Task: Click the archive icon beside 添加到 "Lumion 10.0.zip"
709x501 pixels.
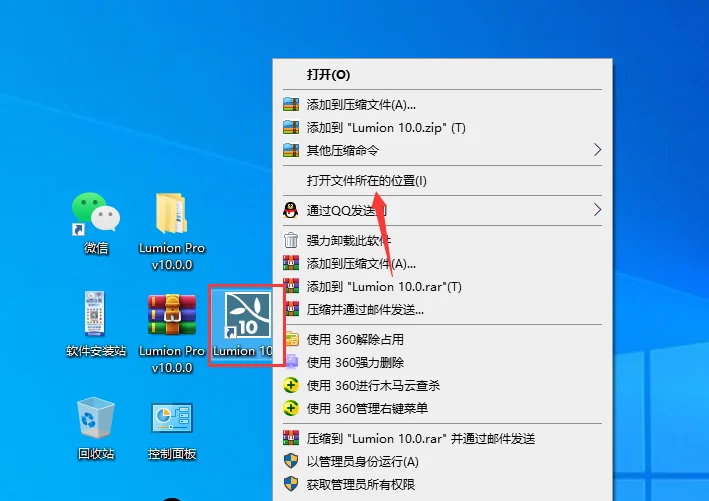Action: 291,128
